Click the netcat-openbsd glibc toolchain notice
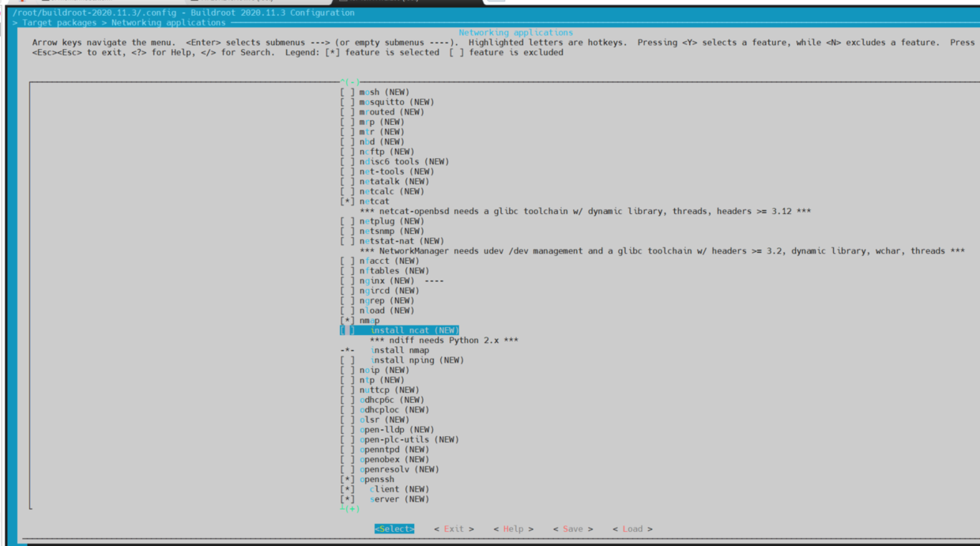Viewport: 980px width, 546px height. coord(585,212)
